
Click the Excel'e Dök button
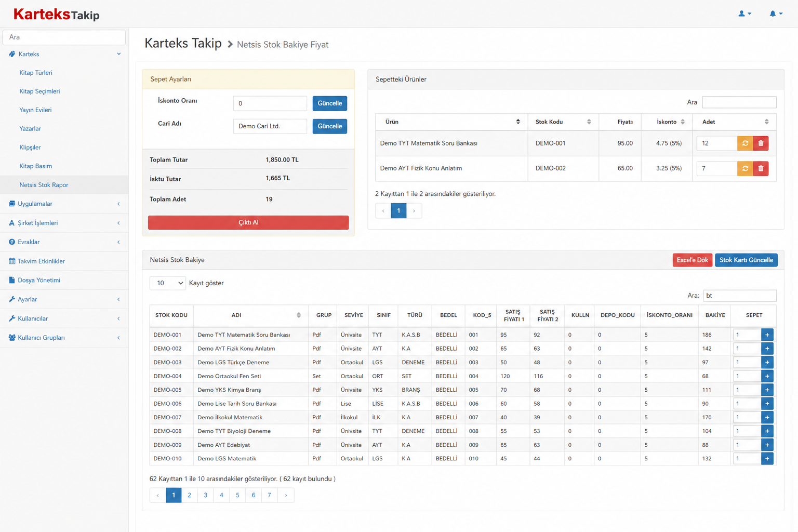pyautogui.click(x=692, y=260)
